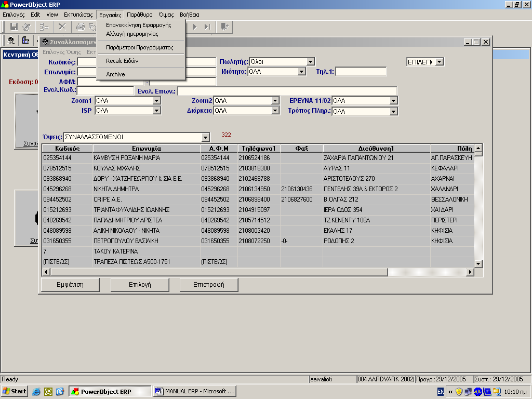Click the building icon in second toolbar
Viewport: 532px width, 399px height.
25,41
